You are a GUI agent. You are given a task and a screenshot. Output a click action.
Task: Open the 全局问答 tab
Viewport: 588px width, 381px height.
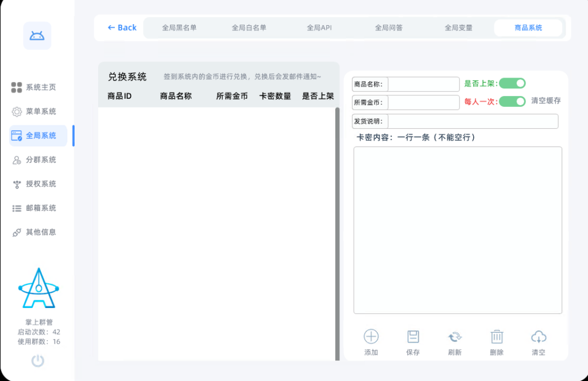tap(388, 27)
